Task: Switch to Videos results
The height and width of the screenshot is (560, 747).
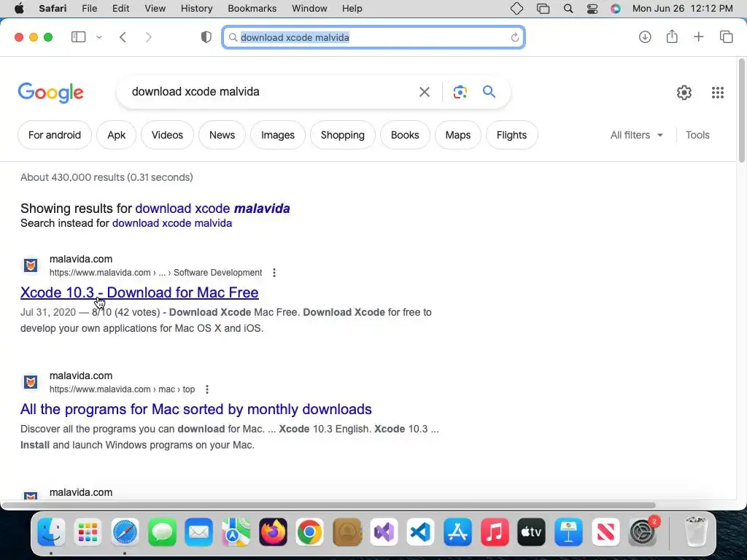Action: pyautogui.click(x=167, y=135)
